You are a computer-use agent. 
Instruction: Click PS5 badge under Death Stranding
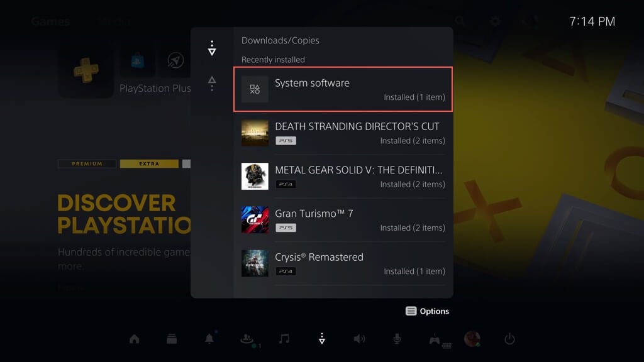pos(286,141)
